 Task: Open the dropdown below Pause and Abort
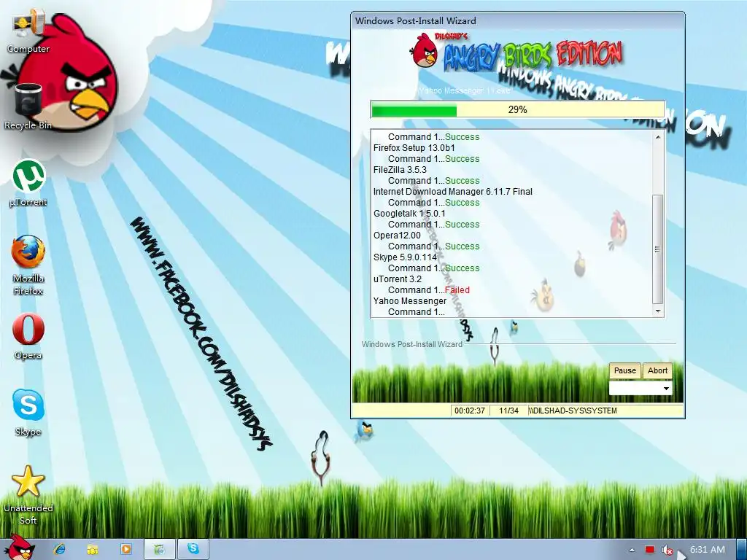[640, 388]
